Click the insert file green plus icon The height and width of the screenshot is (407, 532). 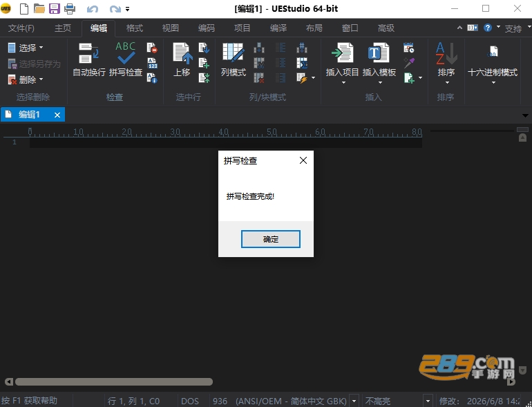(409, 78)
